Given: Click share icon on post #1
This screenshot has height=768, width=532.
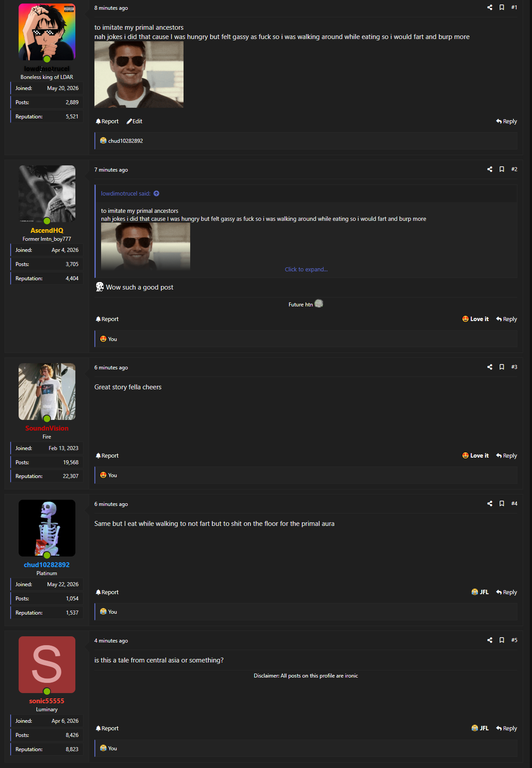Looking at the screenshot, I should [x=490, y=8].
